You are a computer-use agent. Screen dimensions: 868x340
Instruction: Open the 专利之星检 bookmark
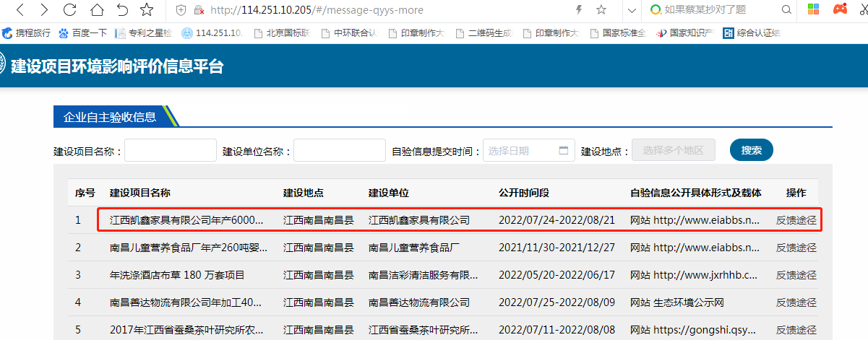(x=144, y=32)
